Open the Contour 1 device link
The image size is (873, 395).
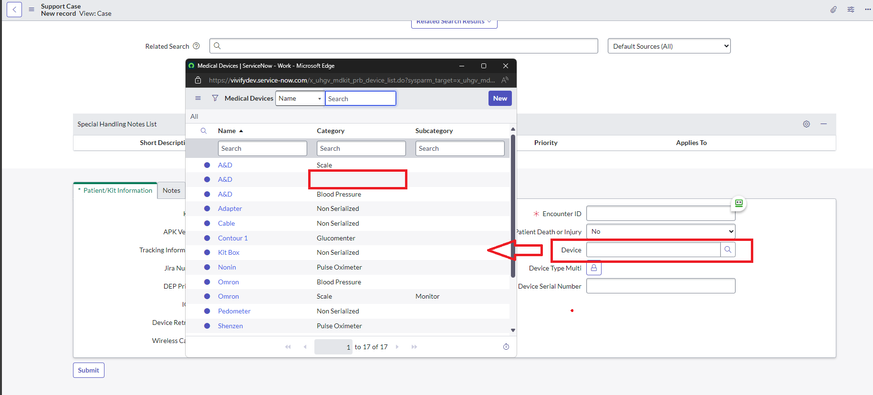[233, 238]
